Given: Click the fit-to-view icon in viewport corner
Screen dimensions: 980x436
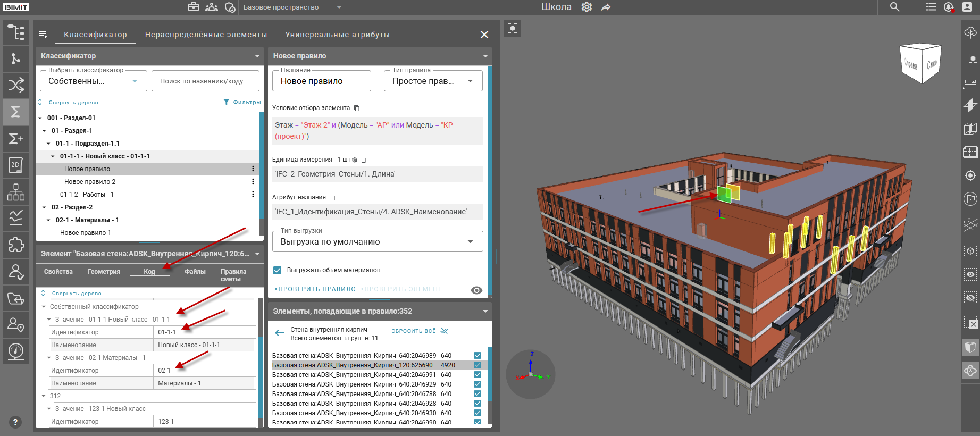Looking at the screenshot, I should coord(513,28).
